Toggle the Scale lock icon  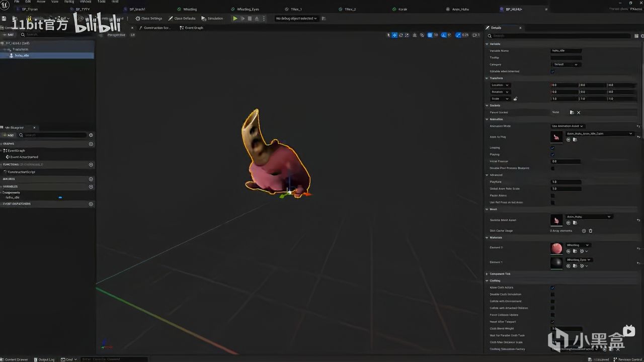[x=515, y=99]
